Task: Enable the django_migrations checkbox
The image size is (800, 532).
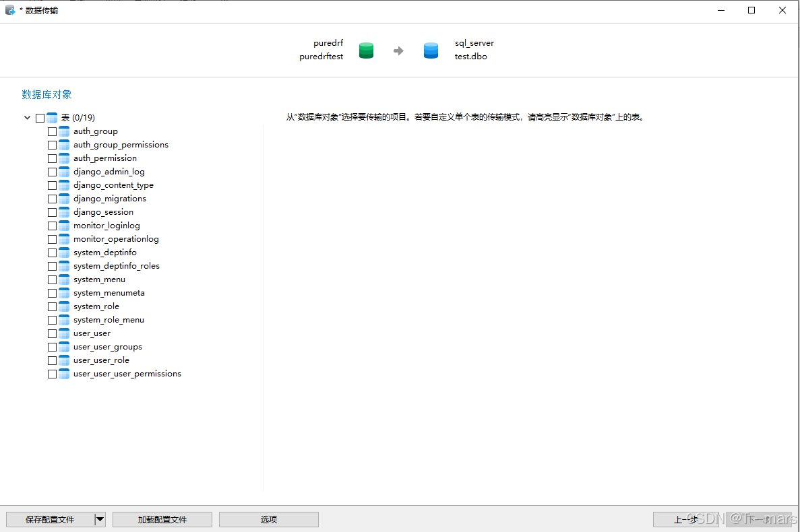Action: pyautogui.click(x=52, y=199)
